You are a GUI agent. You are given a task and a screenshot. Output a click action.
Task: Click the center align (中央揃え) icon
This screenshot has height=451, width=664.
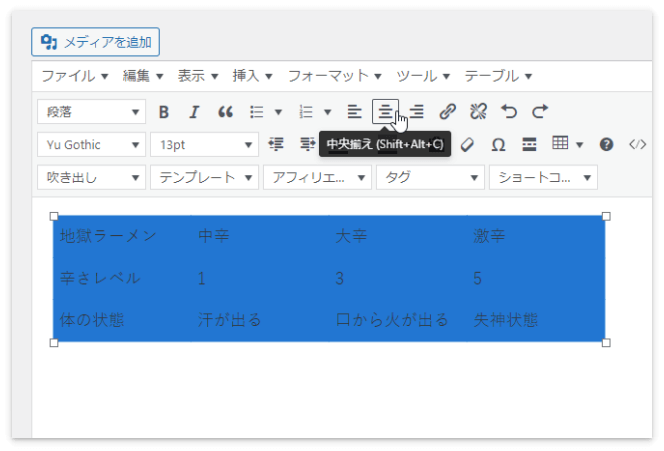(x=385, y=112)
